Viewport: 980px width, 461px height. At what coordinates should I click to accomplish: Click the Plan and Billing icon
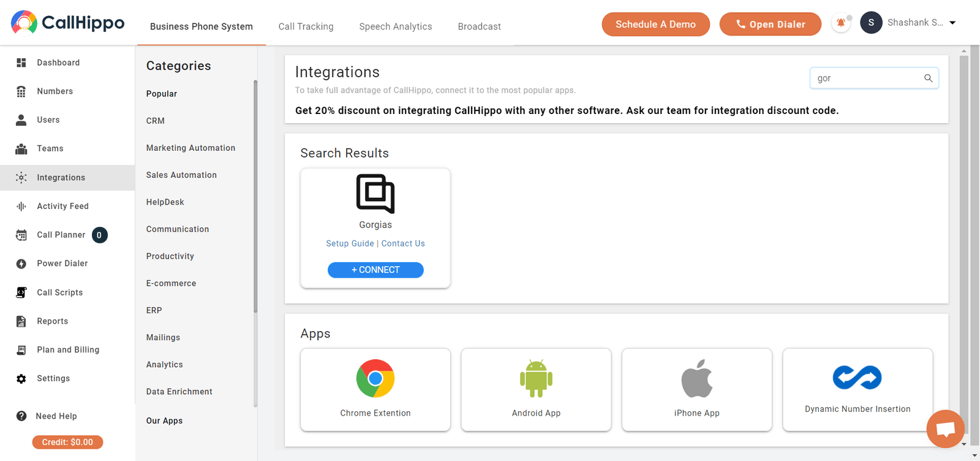click(21, 350)
